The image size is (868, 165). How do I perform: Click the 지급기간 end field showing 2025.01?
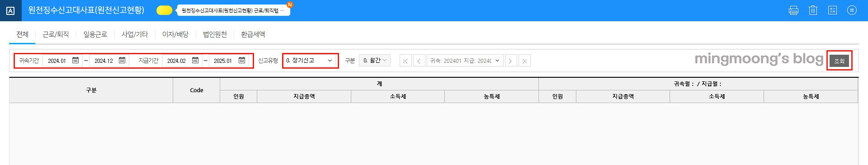pyautogui.click(x=229, y=61)
